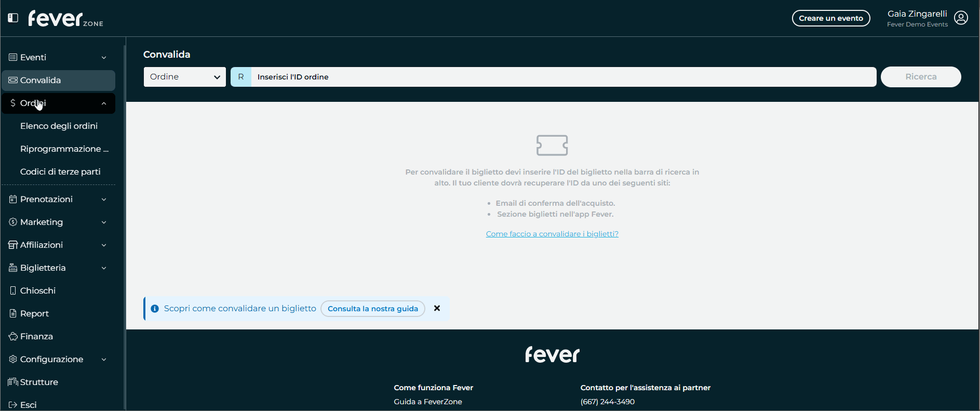Click the Configurazione gear icon

point(13,359)
